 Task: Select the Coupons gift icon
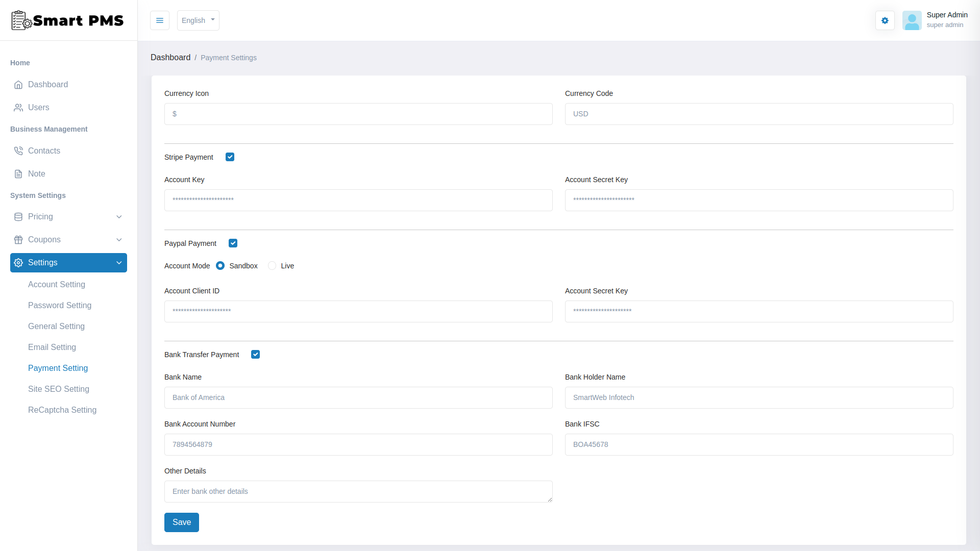point(18,239)
